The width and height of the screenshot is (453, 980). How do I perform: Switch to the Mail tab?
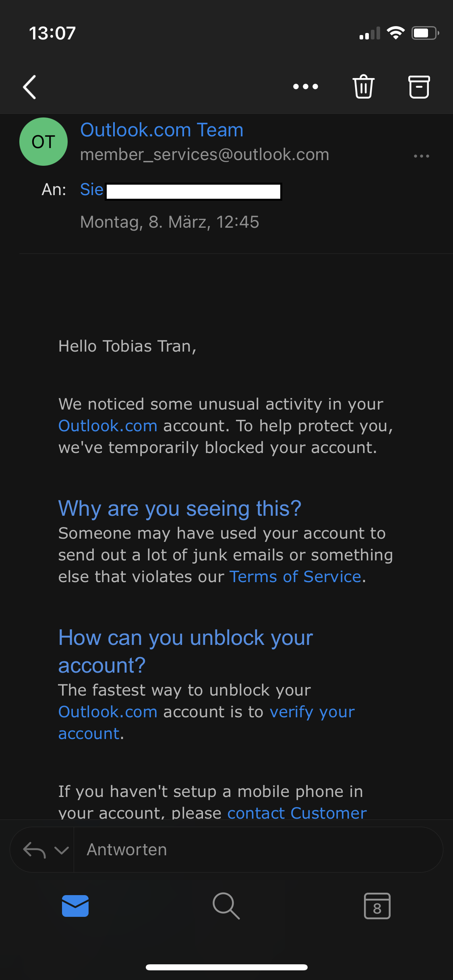coord(75,906)
